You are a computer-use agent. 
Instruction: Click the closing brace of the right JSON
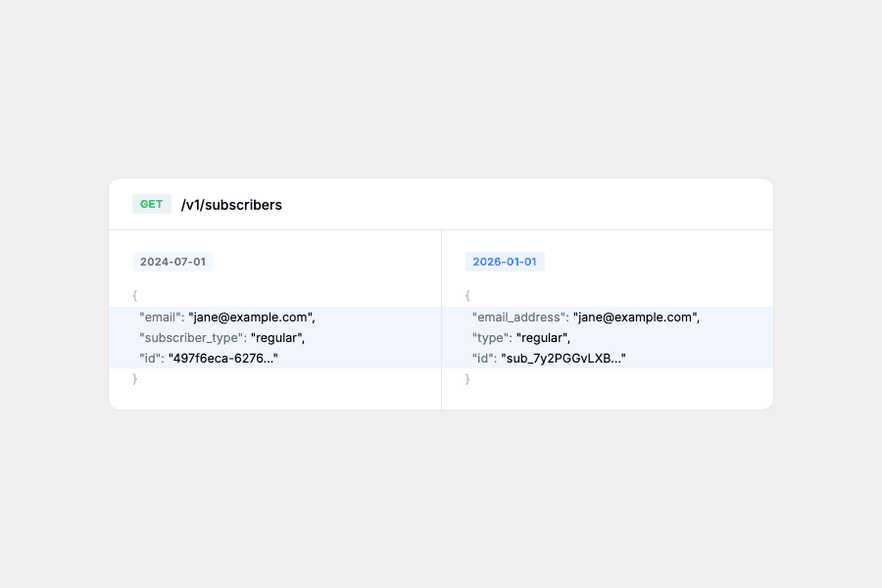point(467,378)
